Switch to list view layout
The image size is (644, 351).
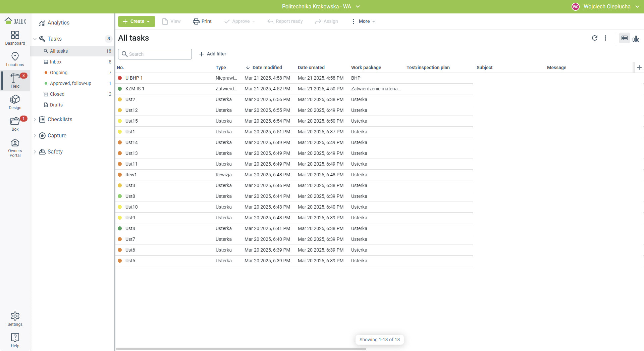[624, 38]
